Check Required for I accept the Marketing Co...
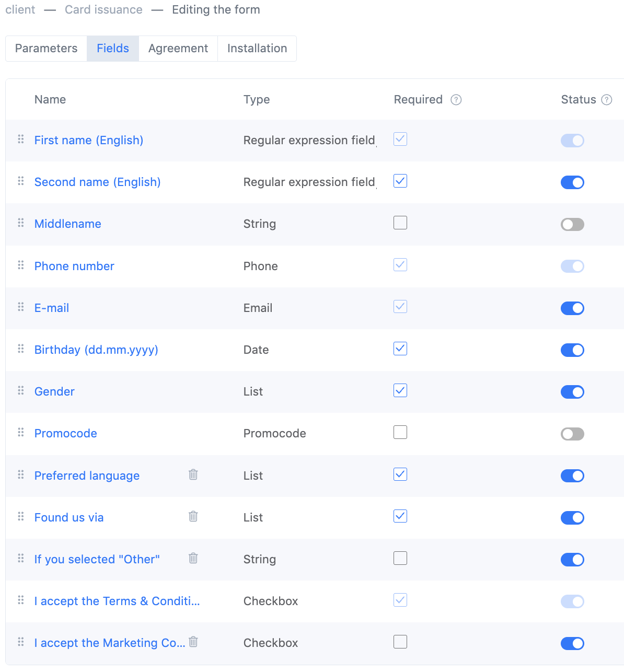624x672 pixels. point(400,642)
